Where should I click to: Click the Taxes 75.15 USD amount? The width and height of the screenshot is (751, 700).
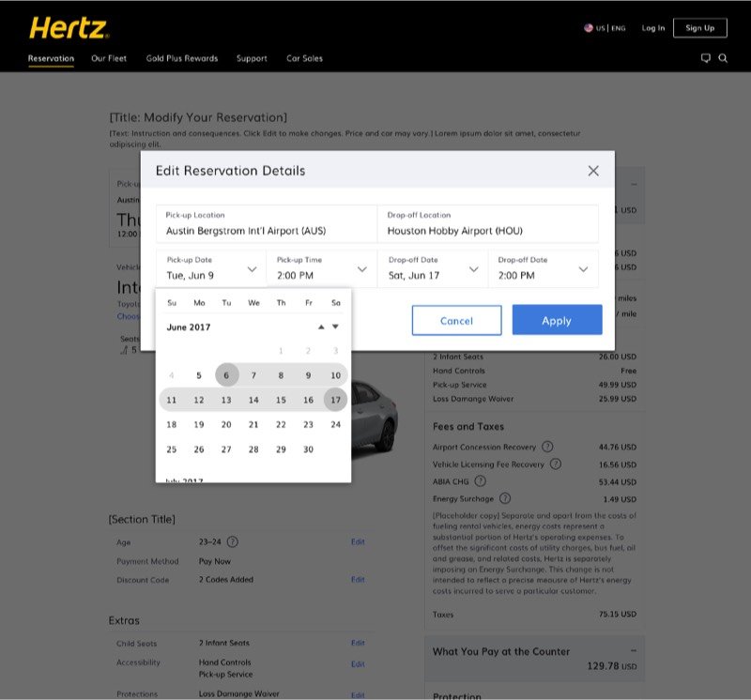[618, 614]
